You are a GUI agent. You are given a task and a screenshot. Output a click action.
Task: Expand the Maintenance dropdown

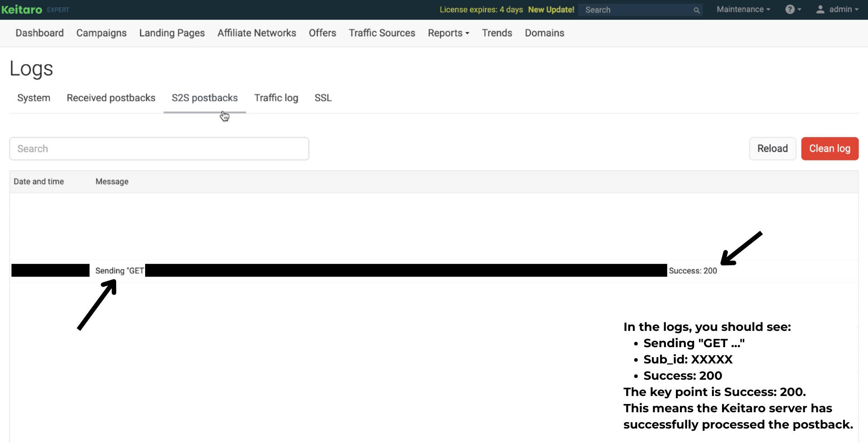[743, 9]
